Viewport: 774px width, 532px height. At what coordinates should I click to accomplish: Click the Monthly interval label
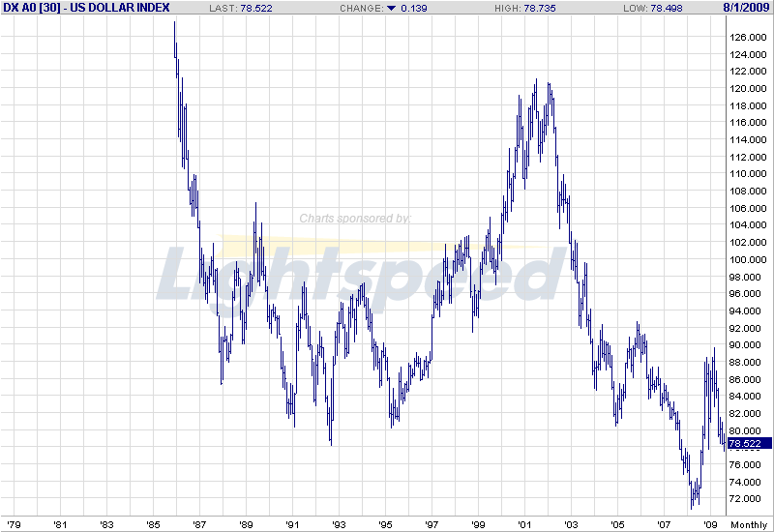click(x=749, y=524)
